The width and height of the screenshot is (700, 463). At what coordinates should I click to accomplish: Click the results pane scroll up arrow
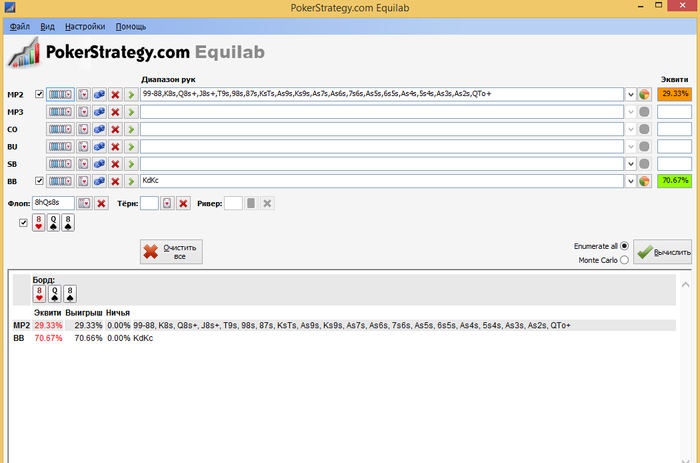click(x=686, y=284)
